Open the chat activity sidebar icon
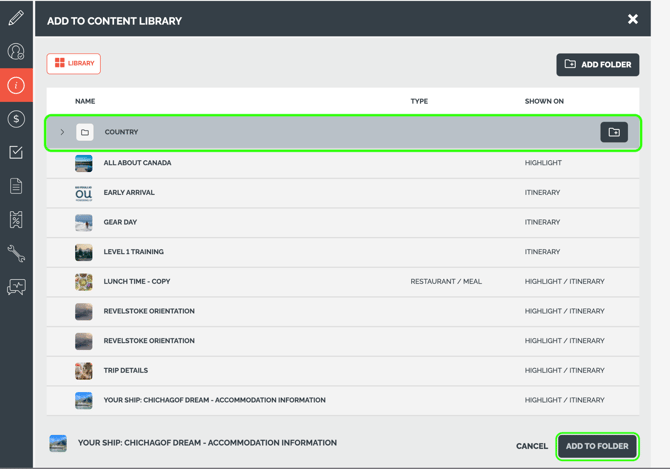The width and height of the screenshot is (670, 469). (16, 287)
